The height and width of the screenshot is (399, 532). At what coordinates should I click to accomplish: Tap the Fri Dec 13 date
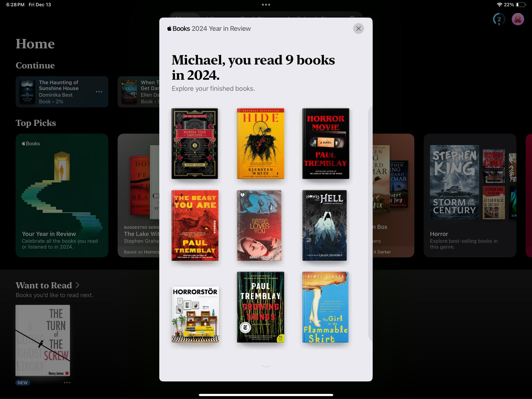click(x=40, y=5)
